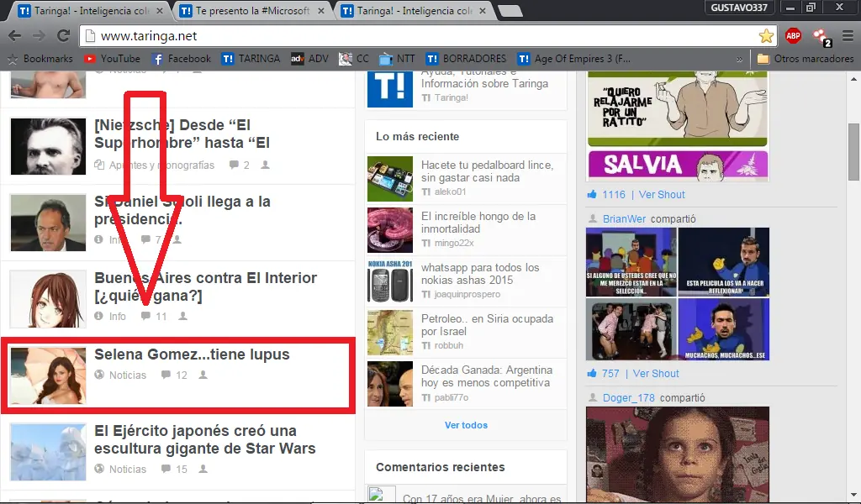Open a new tab

click(510, 11)
